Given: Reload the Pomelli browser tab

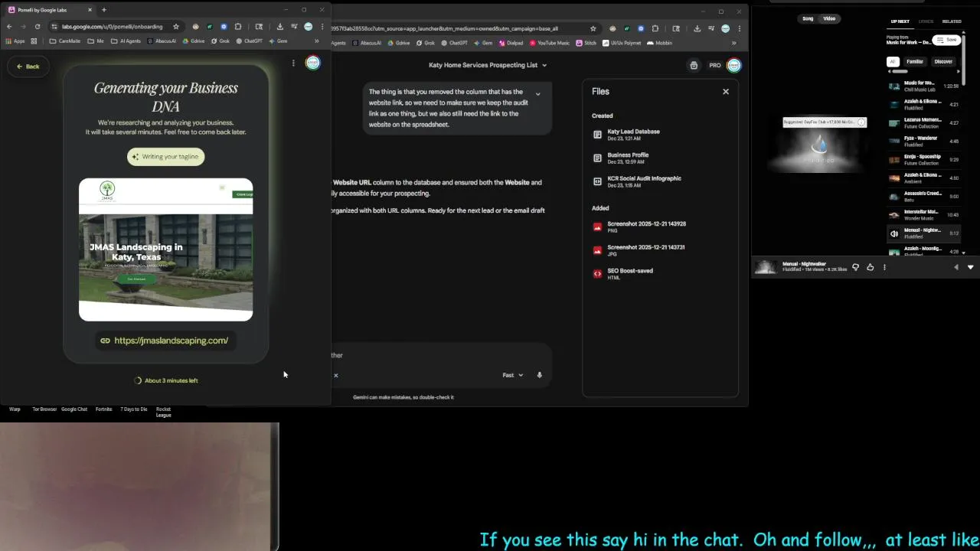Looking at the screenshot, I should coord(38,27).
